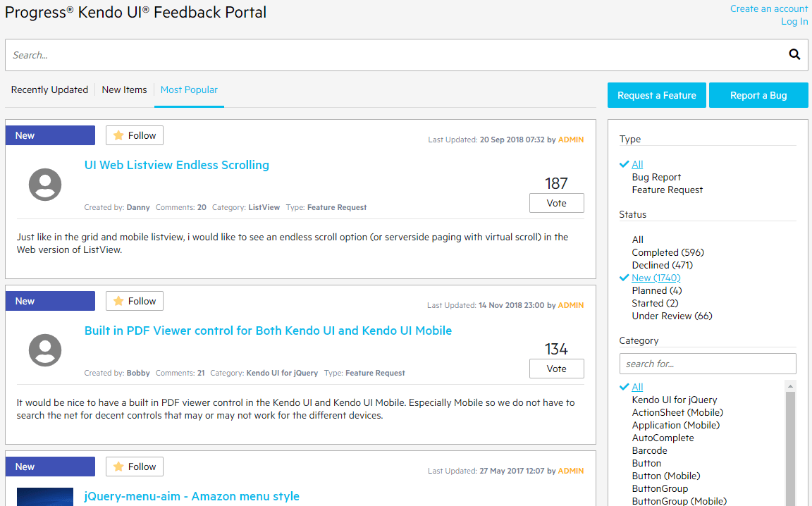Screen dimensions: 812x506
Task: Filter Category by Barcode
Action: [649, 450]
